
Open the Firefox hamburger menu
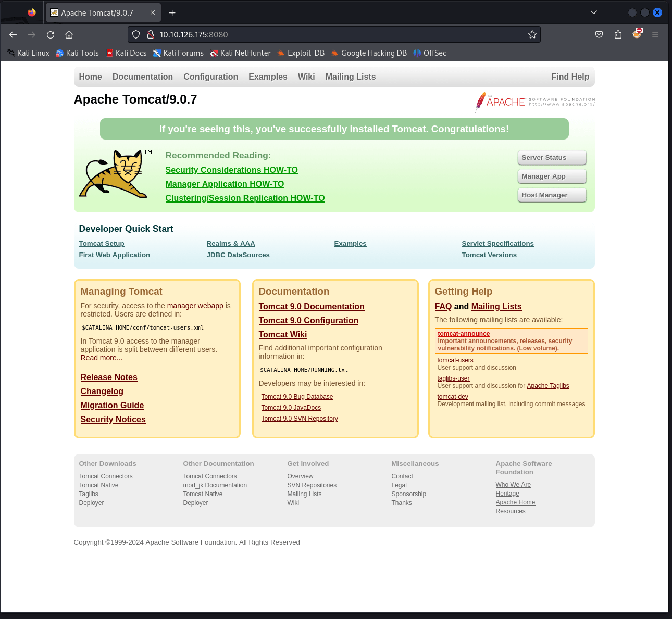(655, 34)
